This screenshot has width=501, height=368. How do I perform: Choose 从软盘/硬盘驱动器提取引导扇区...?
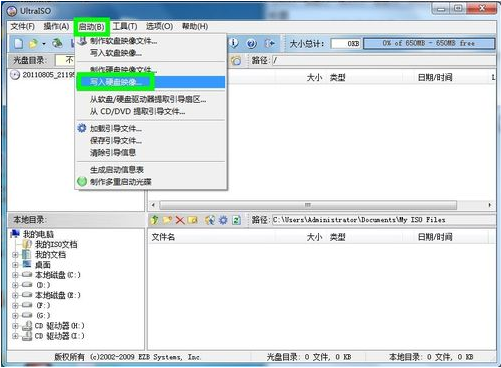click(151, 99)
